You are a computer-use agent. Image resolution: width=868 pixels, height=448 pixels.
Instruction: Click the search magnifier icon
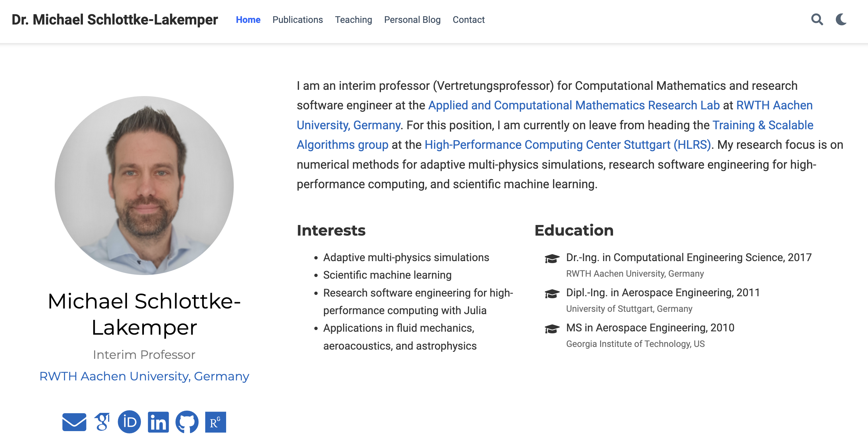click(817, 20)
